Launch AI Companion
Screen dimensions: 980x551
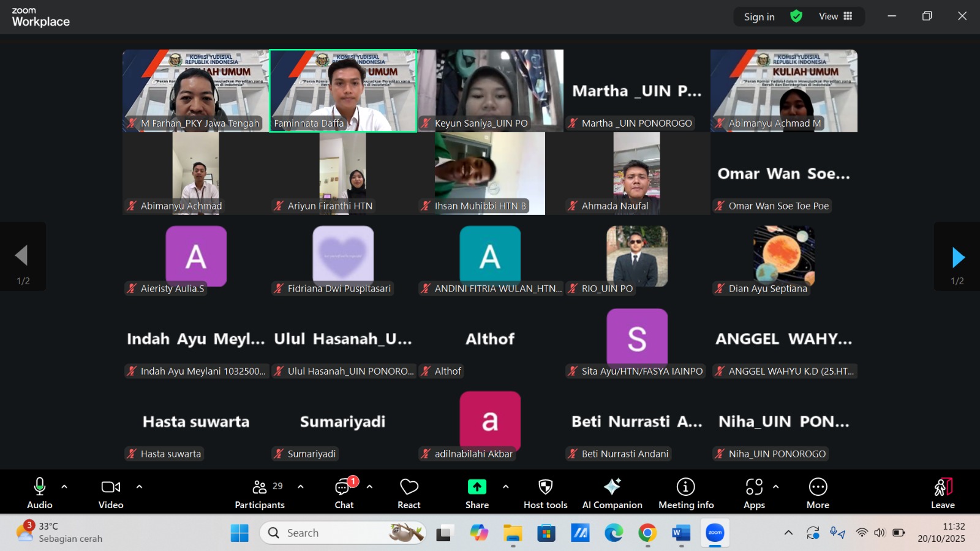pyautogui.click(x=612, y=493)
